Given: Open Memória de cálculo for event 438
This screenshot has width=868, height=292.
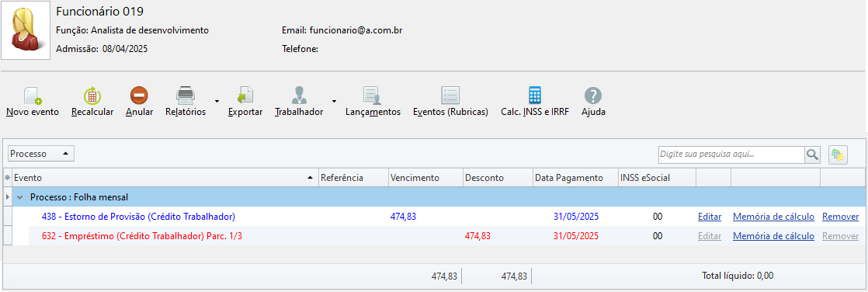Looking at the screenshot, I should [x=773, y=217].
